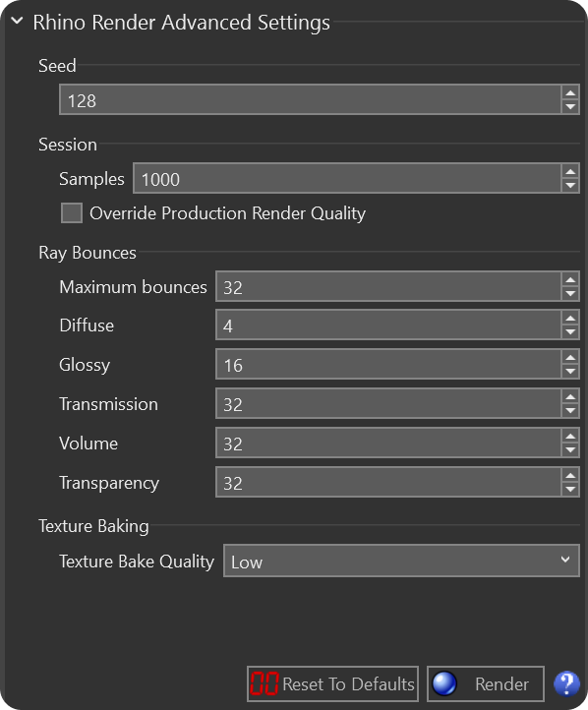This screenshot has height=710, width=588.
Task: Click the Override Production Render Quality label
Action: click(227, 212)
